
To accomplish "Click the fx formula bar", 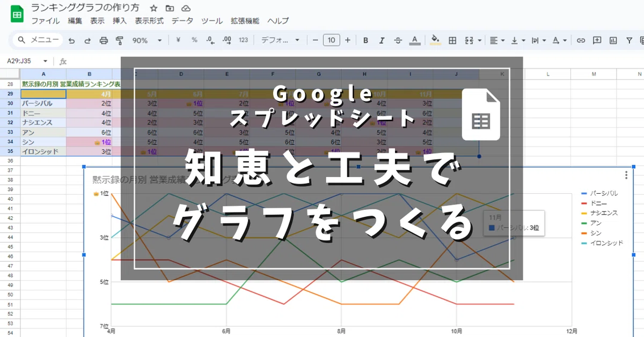I will [63, 62].
